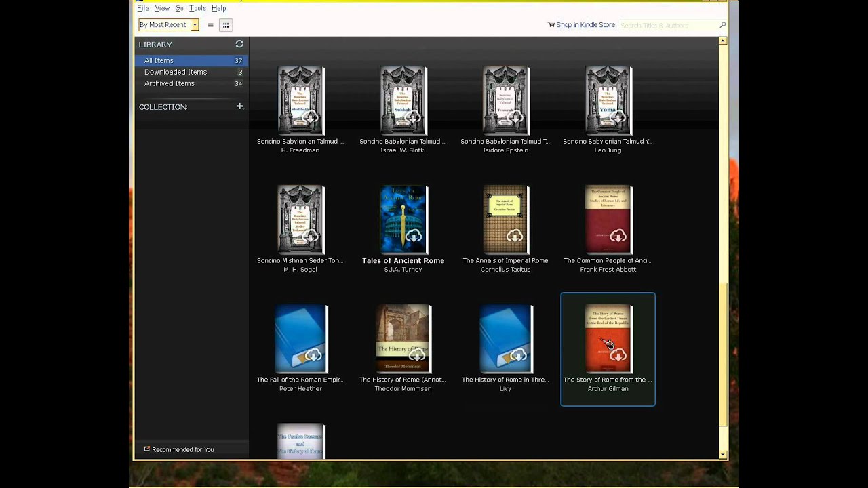Screen dimensions: 868x488
Task: Focus the Search Titles & Authors field
Action: (669, 25)
